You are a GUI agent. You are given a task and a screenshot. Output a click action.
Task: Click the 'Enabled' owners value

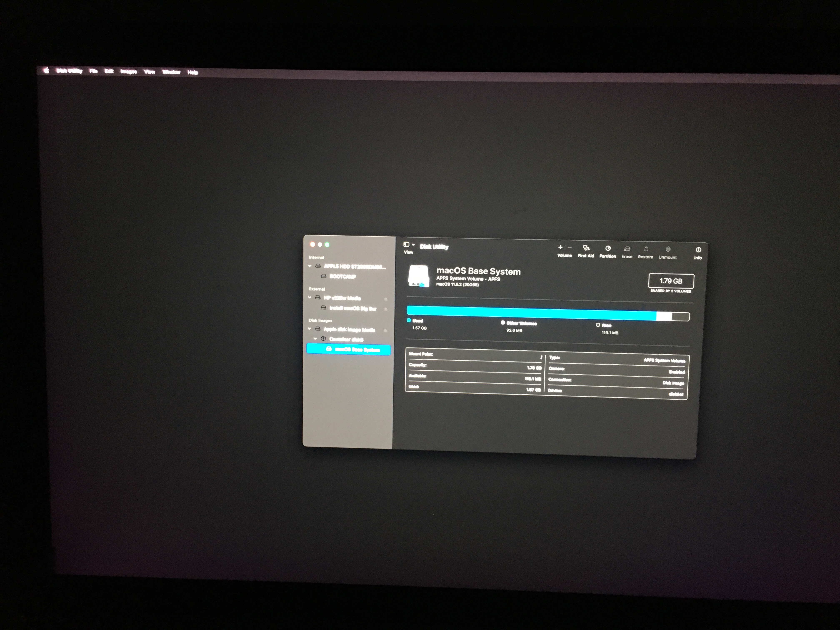click(677, 372)
